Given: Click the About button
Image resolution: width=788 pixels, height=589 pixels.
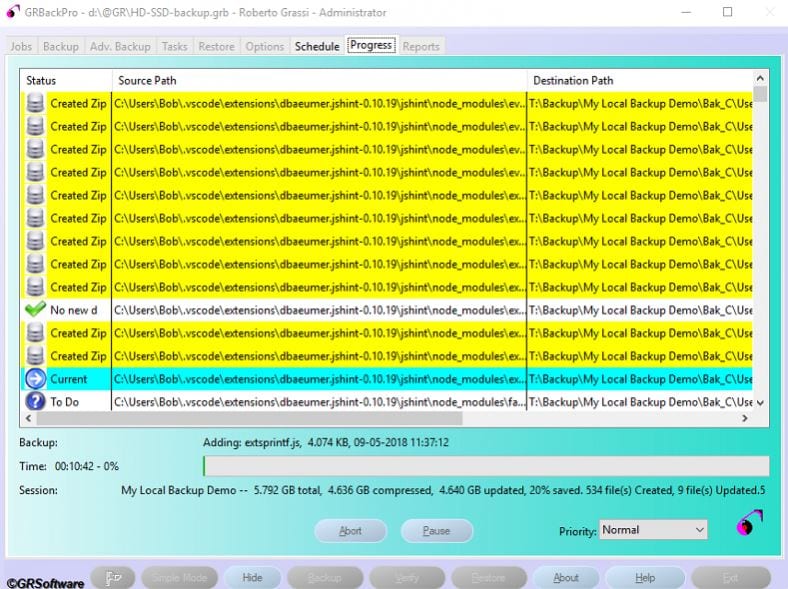Looking at the screenshot, I should pos(566,577).
